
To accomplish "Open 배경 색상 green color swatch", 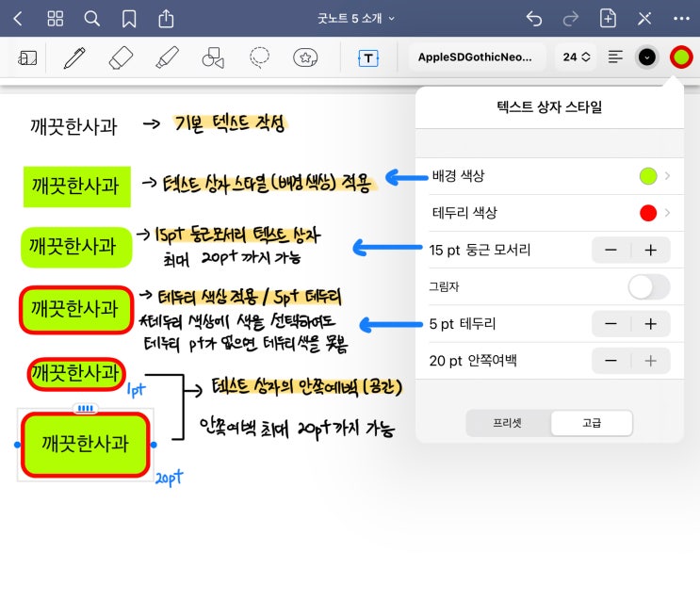I will click(x=648, y=176).
